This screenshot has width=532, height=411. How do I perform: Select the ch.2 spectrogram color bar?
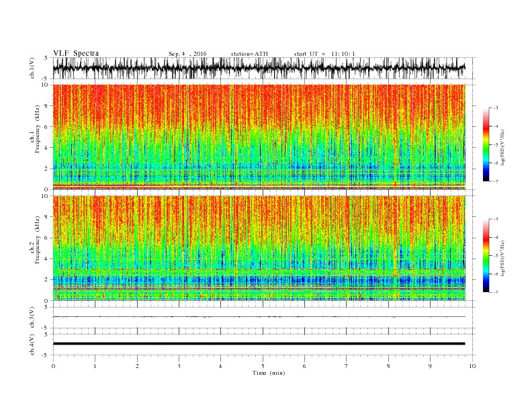tap(486, 256)
